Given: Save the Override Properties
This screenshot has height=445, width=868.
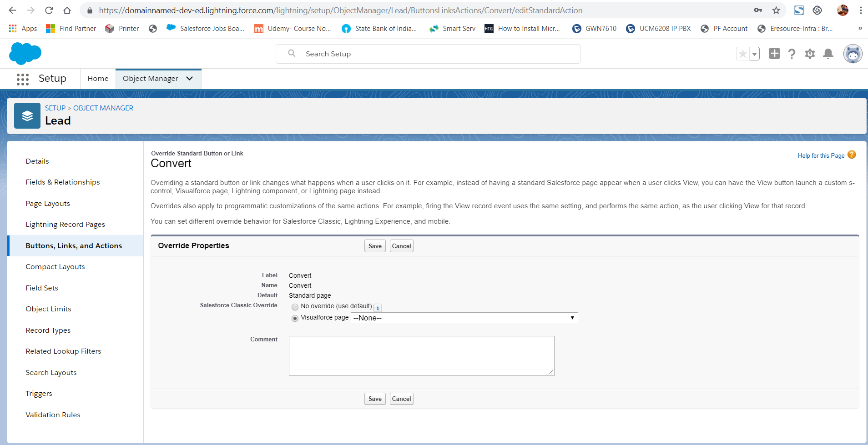Looking at the screenshot, I should tap(374, 245).
